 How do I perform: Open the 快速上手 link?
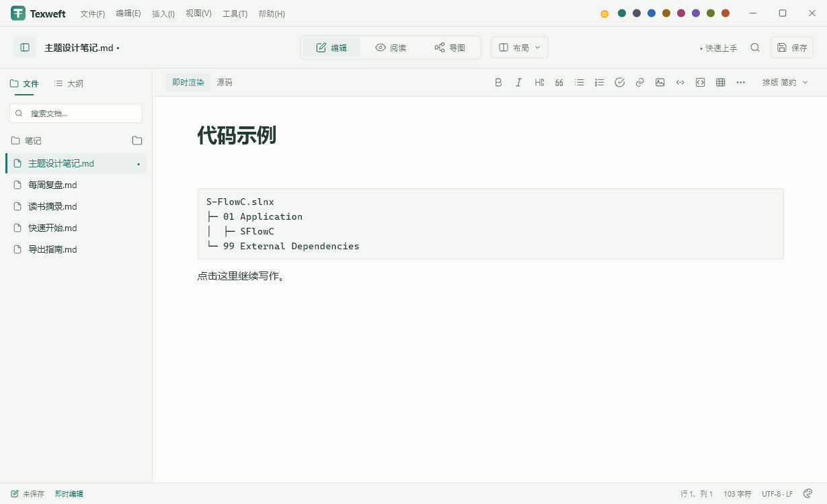719,48
